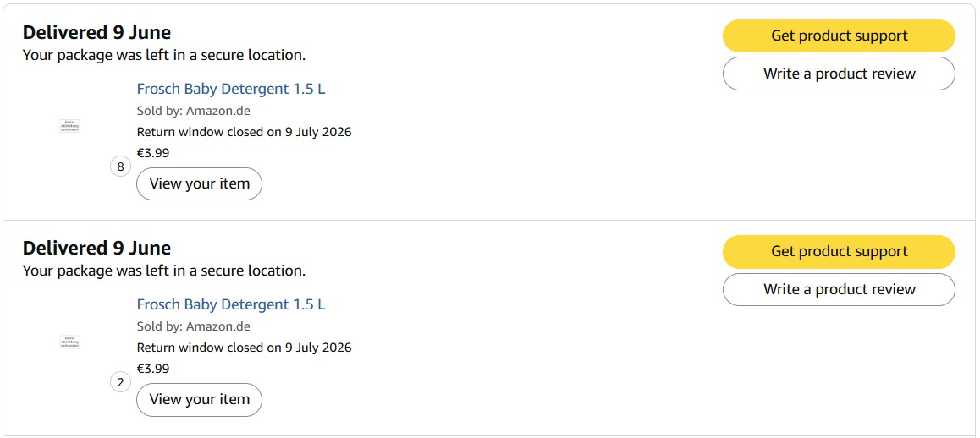Write a product review for the quantity 2 order

pos(839,289)
